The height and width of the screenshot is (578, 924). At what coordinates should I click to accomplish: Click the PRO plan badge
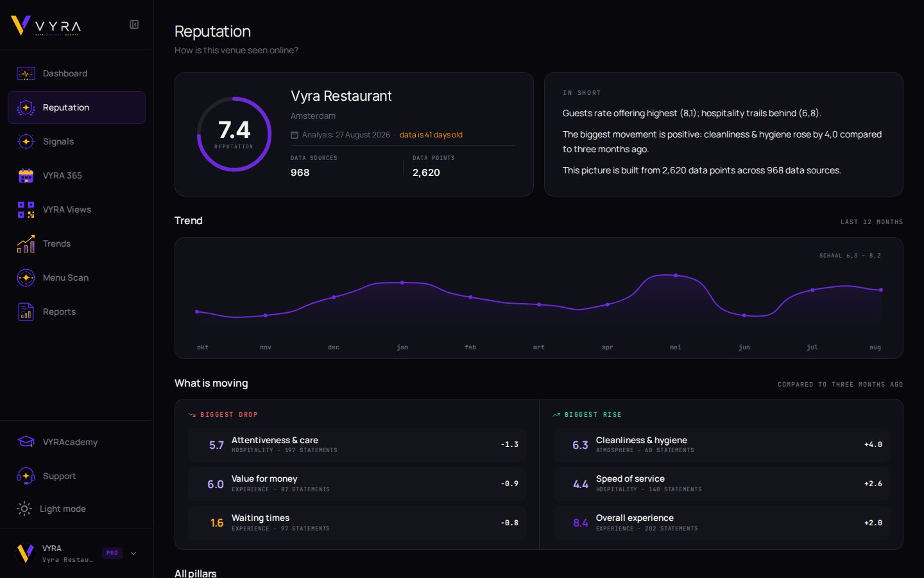tap(112, 553)
